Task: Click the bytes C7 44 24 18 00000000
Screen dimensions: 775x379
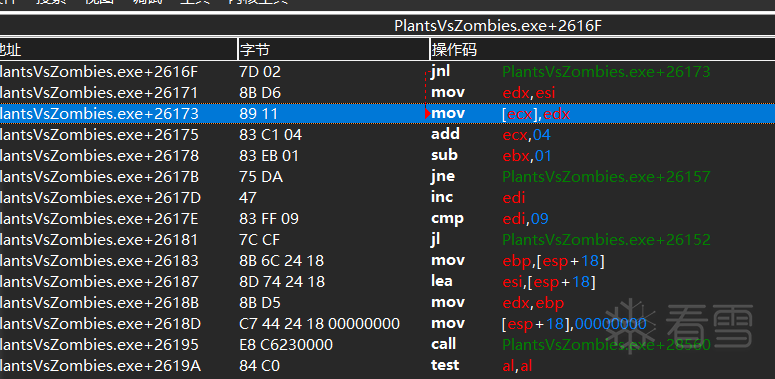Action: pyautogui.click(x=319, y=324)
